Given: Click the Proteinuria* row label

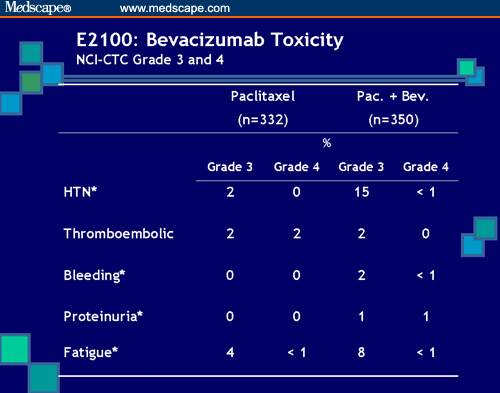Looking at the screenshot, I should click(103, 316).
